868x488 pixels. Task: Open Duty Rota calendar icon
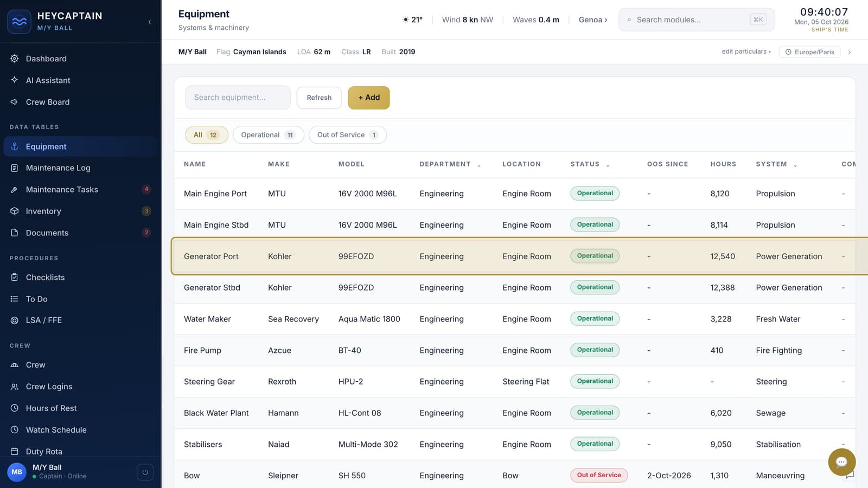(x=15, y=452)
